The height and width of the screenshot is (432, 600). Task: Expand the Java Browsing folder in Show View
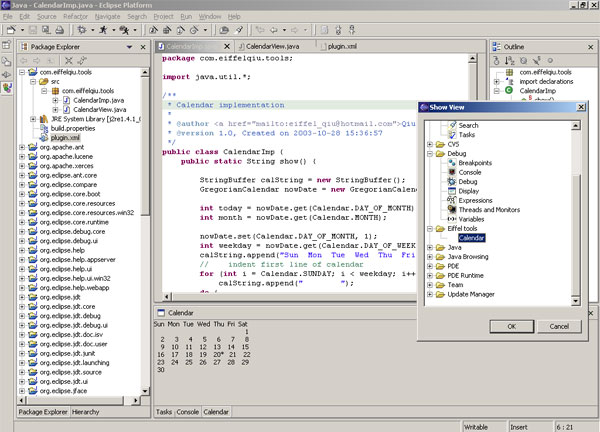tap(430, 257)
